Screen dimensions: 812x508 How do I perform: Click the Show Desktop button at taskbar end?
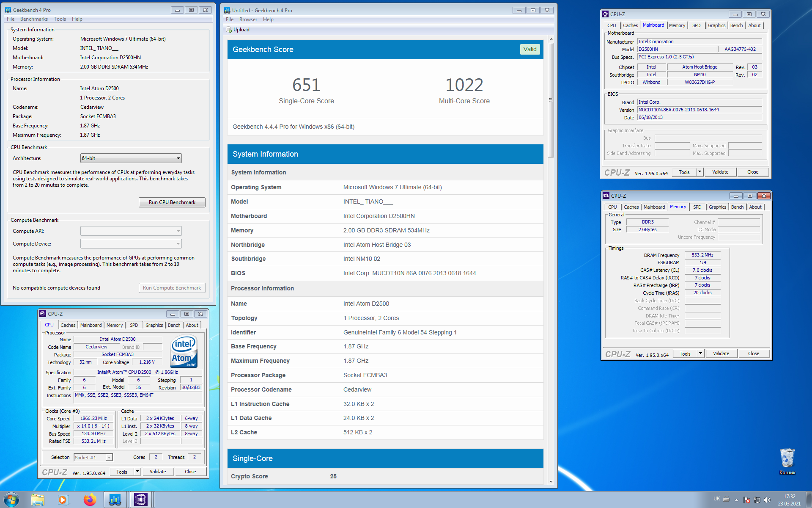809,500
